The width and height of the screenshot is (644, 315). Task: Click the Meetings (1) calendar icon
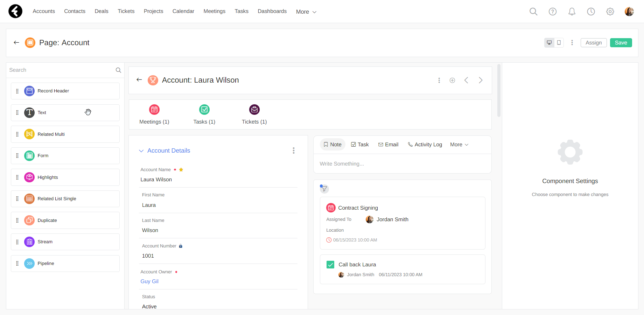(x=154, y=110)
